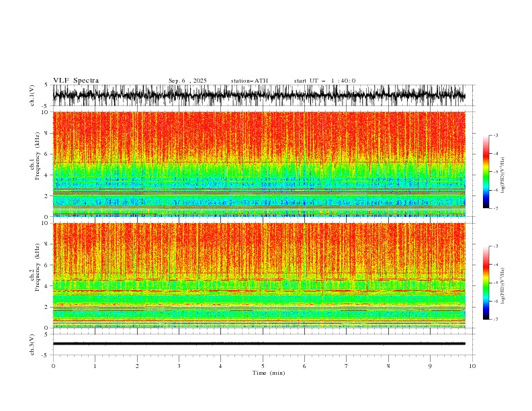This screenshot has width=532, height=411.
Task: Click time axis tick label '5'
Action: pyautogui.click(x=263, y=366)
